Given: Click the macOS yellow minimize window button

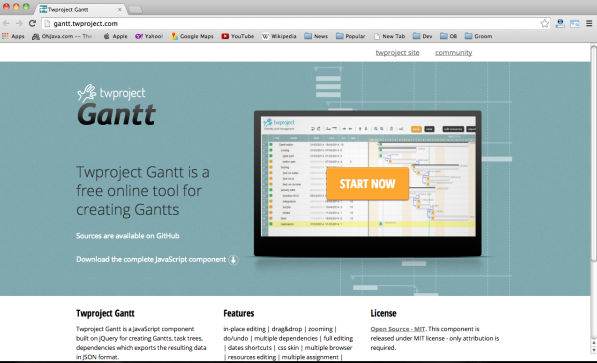Looking at the screenshot, I should click(16, 6).
